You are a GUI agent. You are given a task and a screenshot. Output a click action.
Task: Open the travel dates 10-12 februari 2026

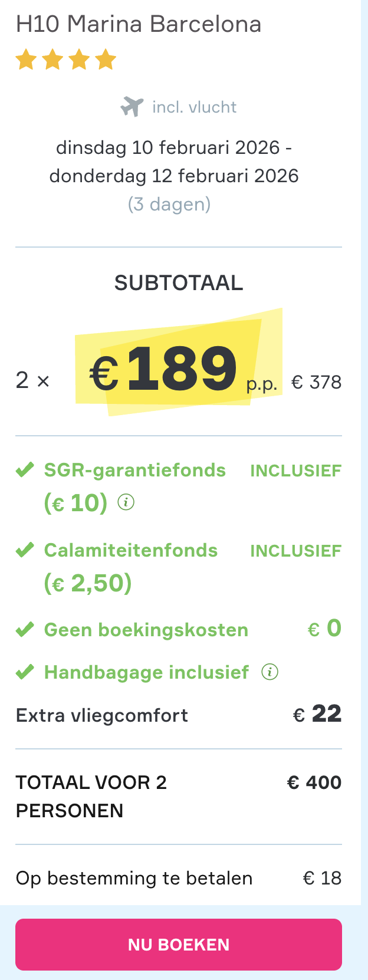click(x=173, y=161)
